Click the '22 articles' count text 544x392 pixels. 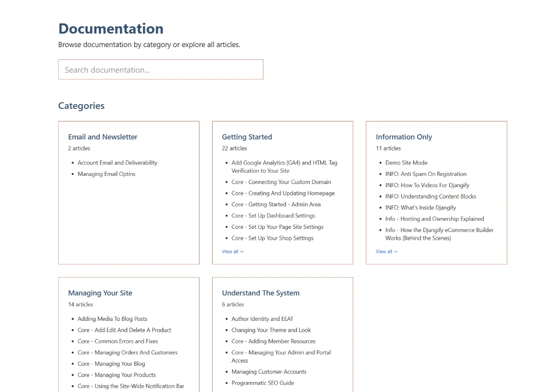(234, 148)
